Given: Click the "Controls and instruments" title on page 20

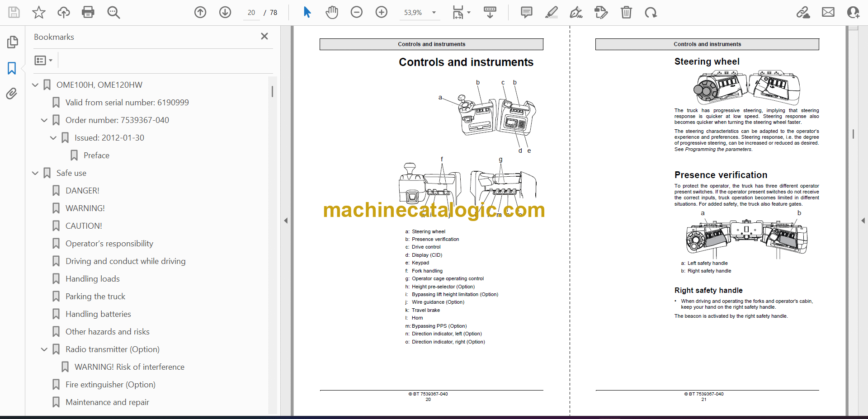Looking at the screenshot, I should 466,62.
